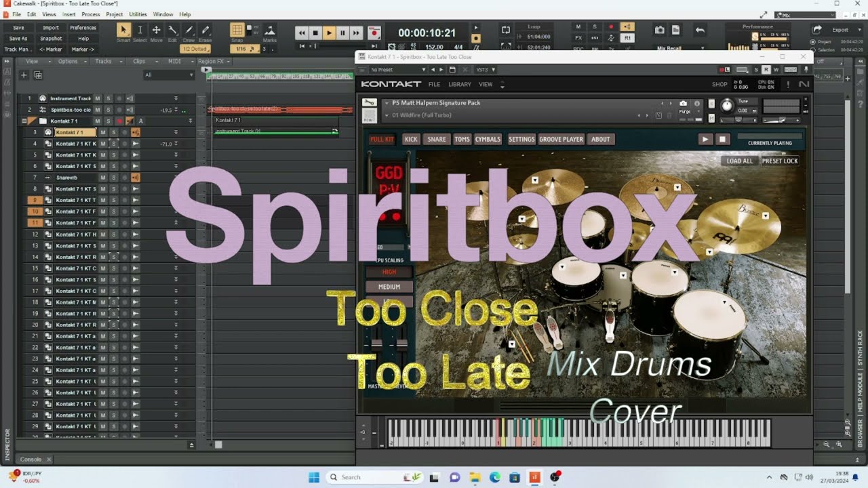
Task: Open the Kontakt LIBRARY menu
Action: point(459,84)
